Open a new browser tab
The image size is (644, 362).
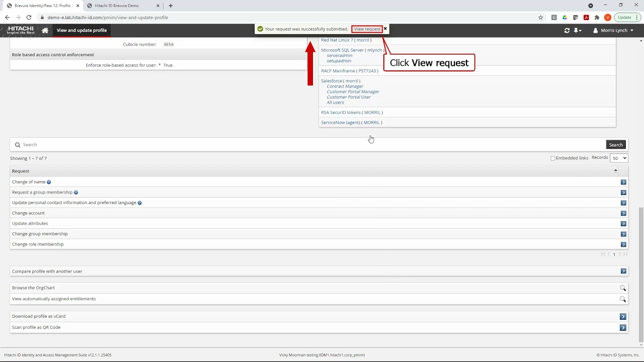(171, 6)
